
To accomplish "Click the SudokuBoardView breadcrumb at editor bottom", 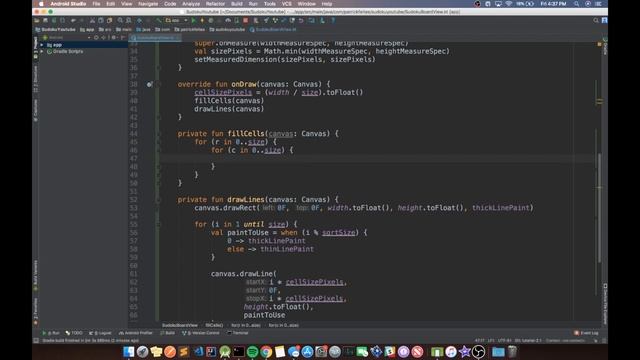I will pos(180,325).
